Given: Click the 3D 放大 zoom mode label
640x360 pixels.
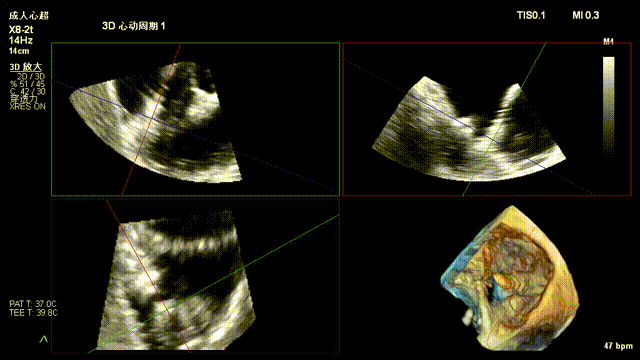Looking at the screenshot, I should (26, 67).
